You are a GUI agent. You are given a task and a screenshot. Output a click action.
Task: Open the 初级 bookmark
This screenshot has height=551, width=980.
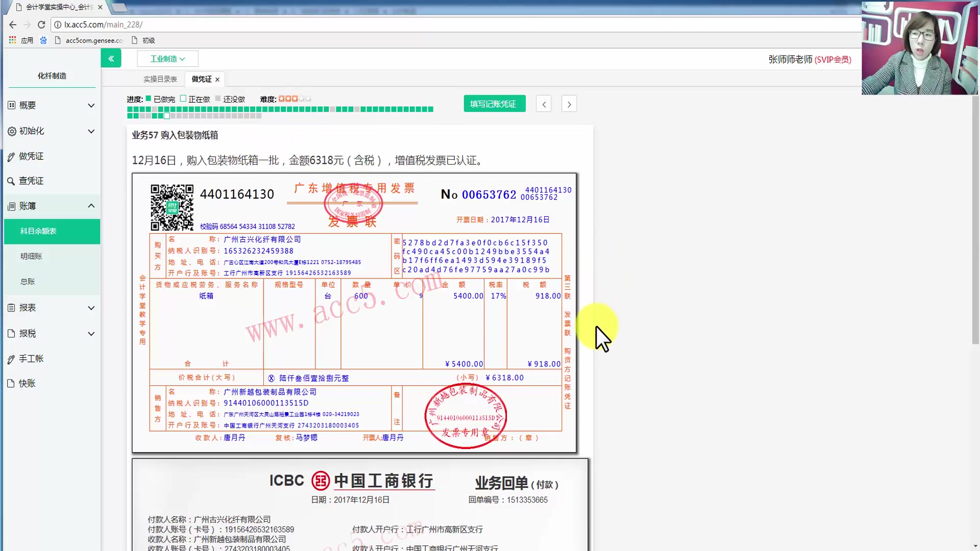click(x=143, y=40)
